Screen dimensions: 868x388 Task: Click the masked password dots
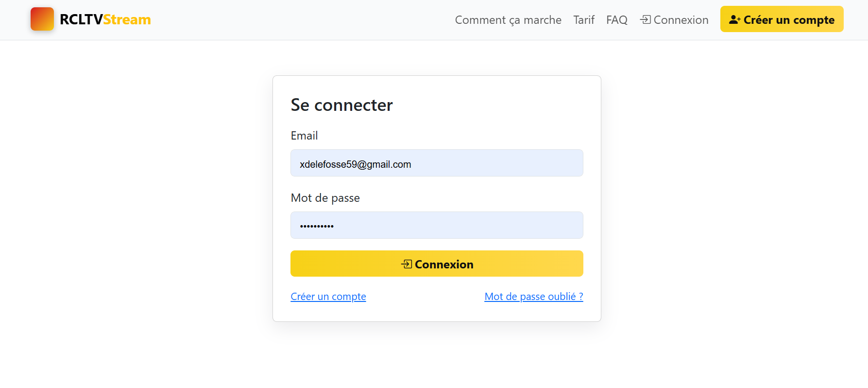click(316, 225)
